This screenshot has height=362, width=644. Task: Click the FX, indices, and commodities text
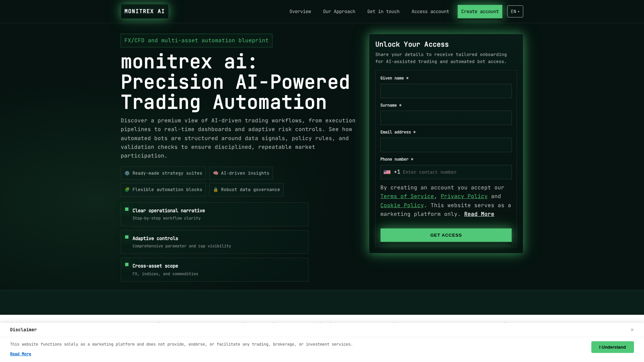coord(165,274)
